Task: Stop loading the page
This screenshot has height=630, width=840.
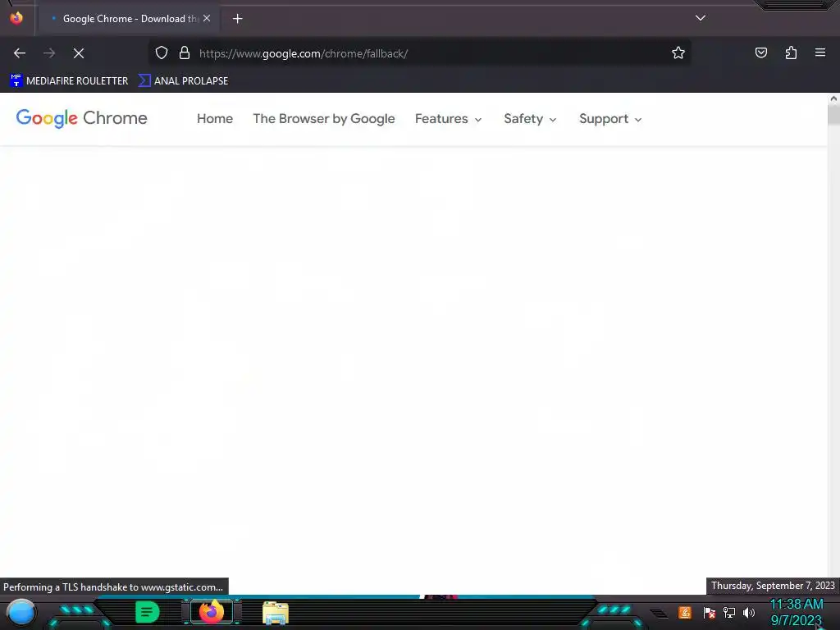Action: (78, 53)
